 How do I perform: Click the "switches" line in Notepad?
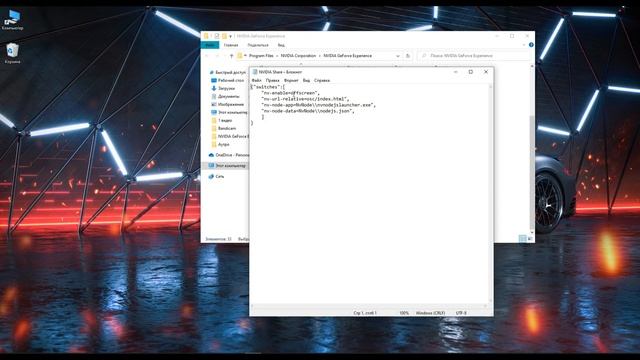[268, 87]
